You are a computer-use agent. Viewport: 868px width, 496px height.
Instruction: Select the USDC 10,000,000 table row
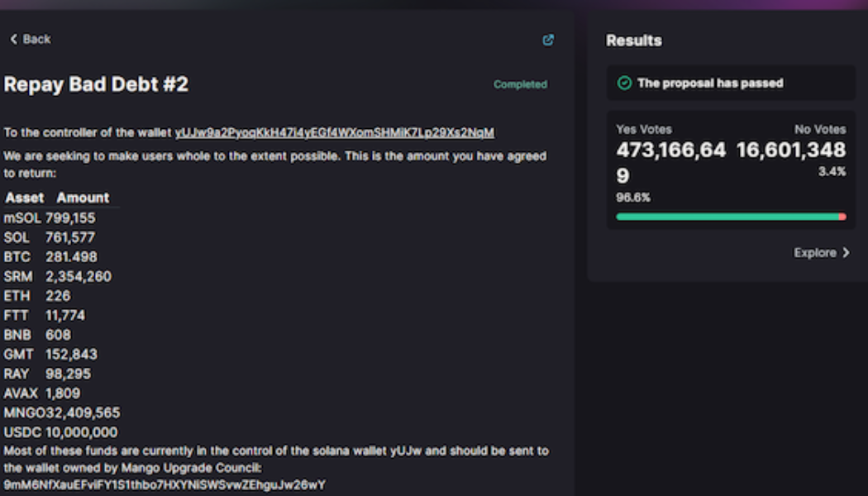tap(60, 432)
